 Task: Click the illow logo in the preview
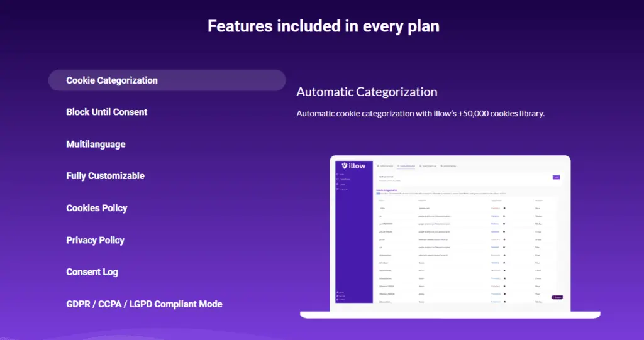[353, 166]
